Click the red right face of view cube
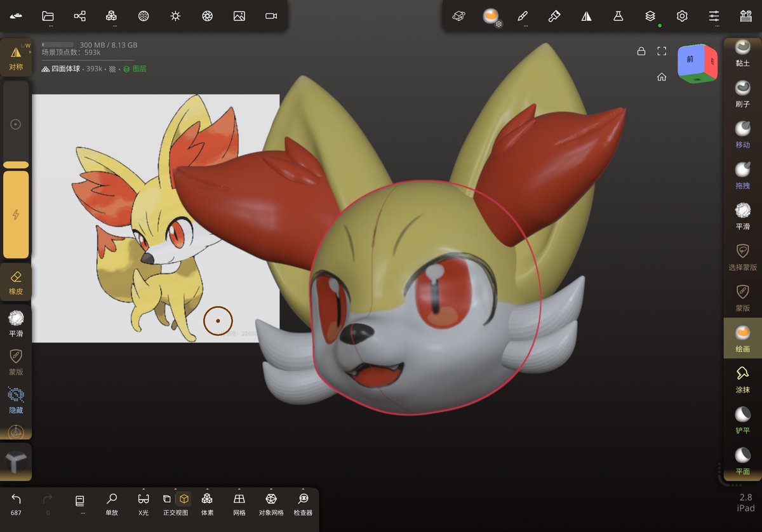 (x=711, y=62)
